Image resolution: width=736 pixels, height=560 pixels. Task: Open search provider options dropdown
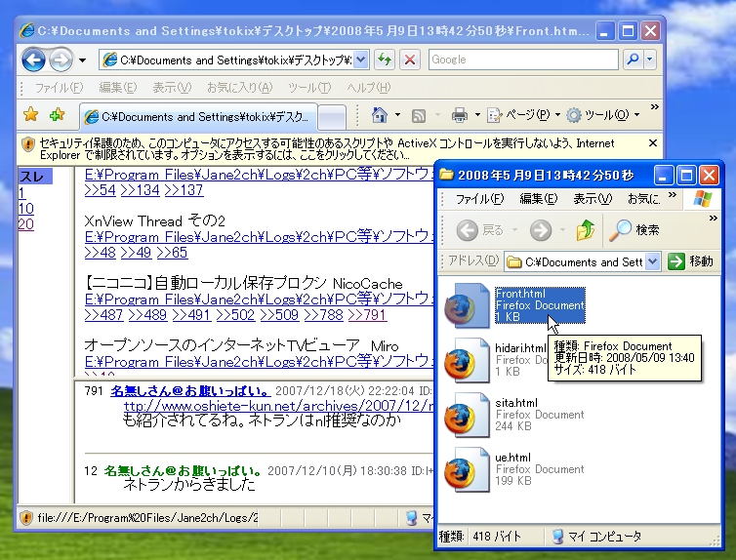click(x=650, y=60)
